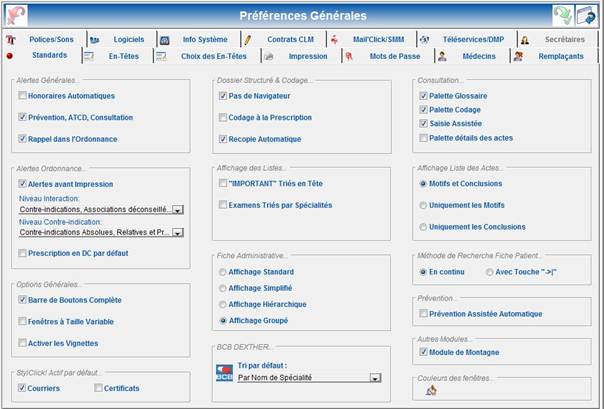Enable Honoraires Automatiques checkbox
The image size is (604, 409).
(x=22, y=96)
